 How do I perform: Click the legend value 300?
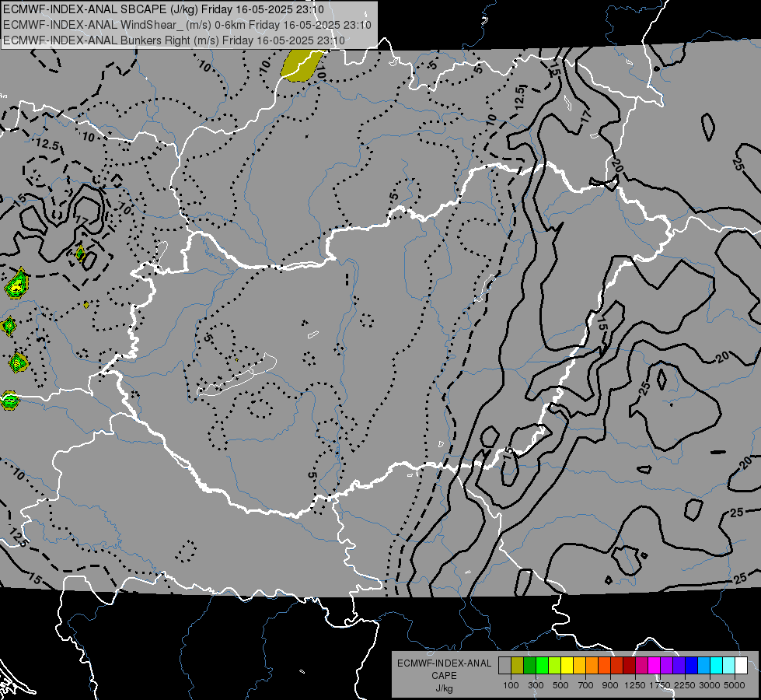coord(536,685)
